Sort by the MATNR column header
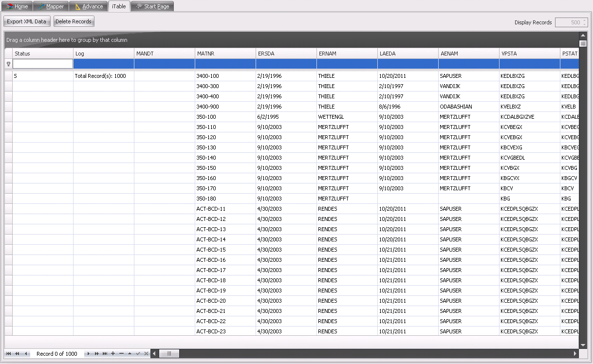This screenshot has width=593, height=364. 225,54
